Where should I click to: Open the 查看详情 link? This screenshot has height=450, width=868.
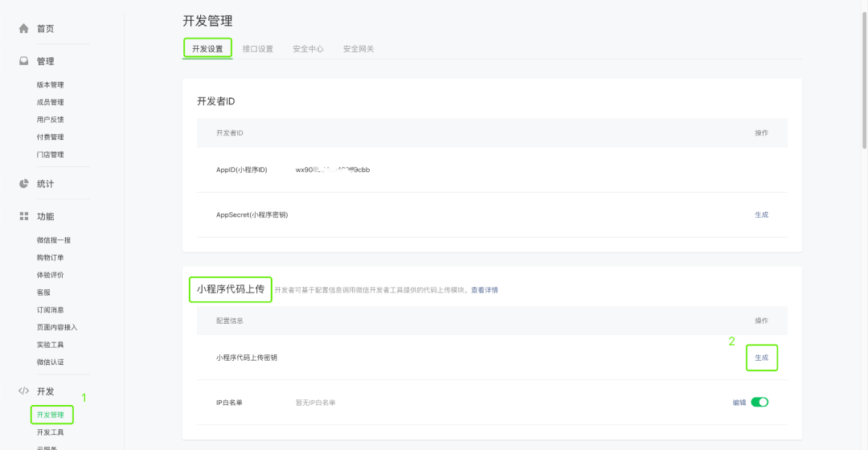(485, 290)
